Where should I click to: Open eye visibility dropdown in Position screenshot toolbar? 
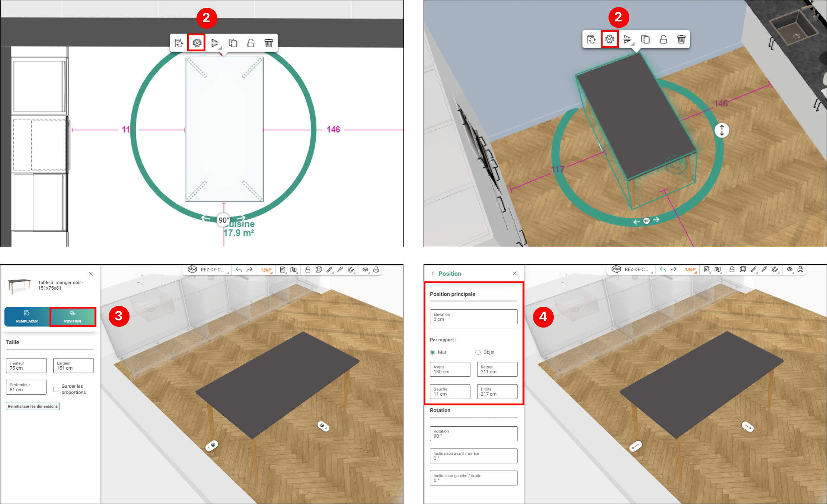789,269
